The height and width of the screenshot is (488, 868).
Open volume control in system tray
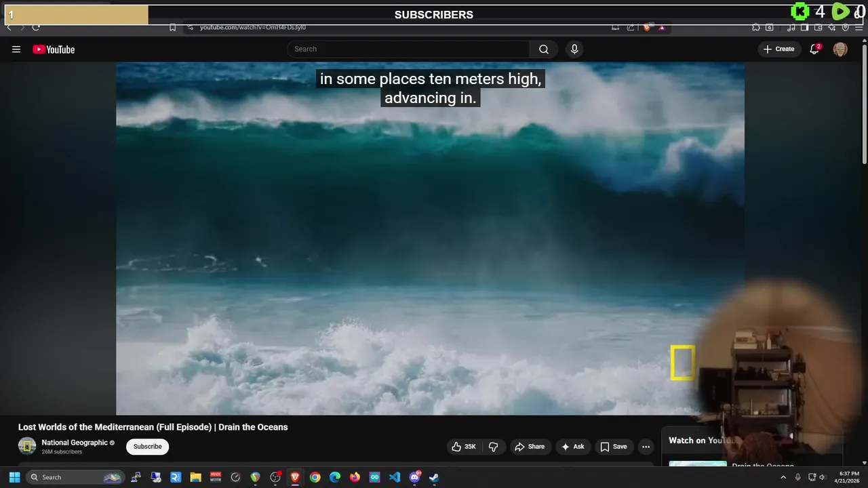(823, 477)
